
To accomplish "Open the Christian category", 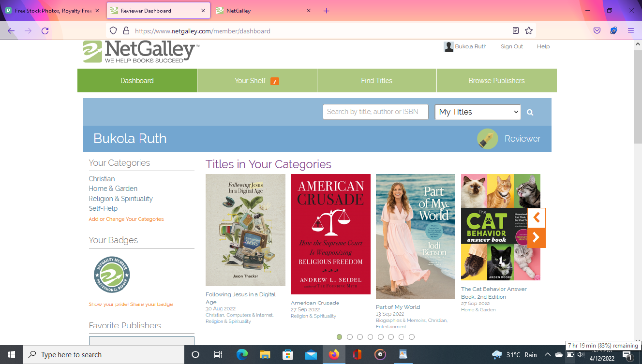I will [x=102, y=179].
